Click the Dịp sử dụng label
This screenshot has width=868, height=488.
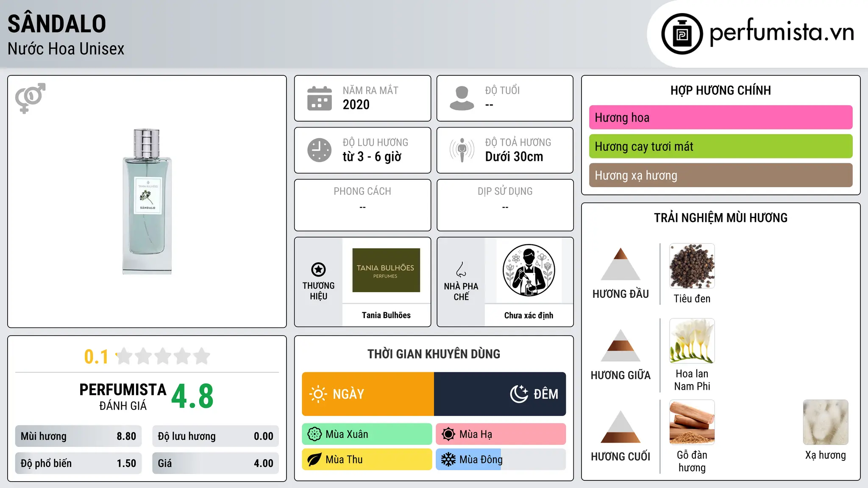tap(505, 191)
